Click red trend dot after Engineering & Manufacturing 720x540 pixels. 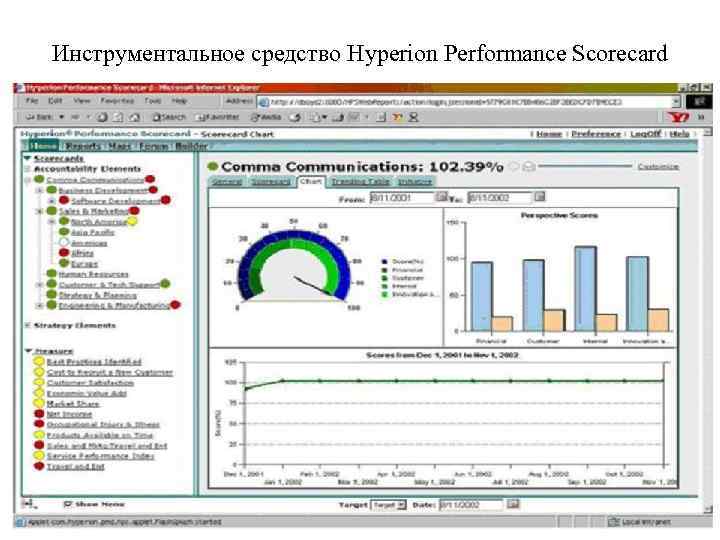175,305
